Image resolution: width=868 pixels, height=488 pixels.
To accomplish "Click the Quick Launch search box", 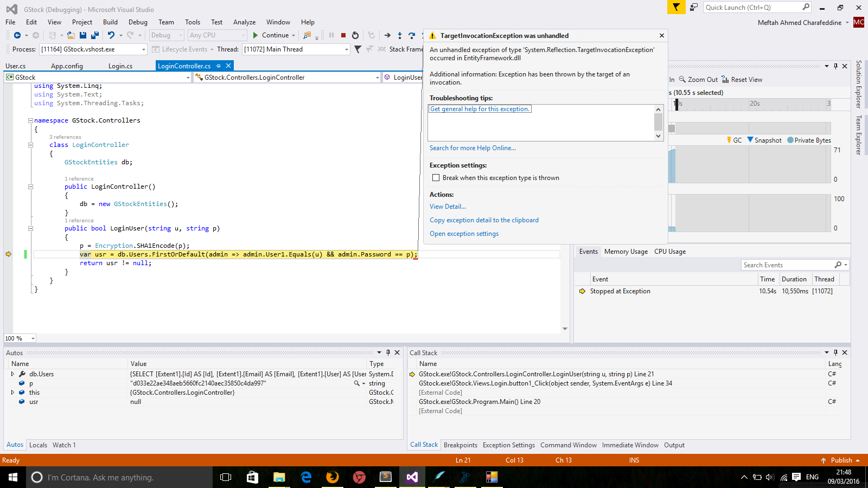I will 752,7.
